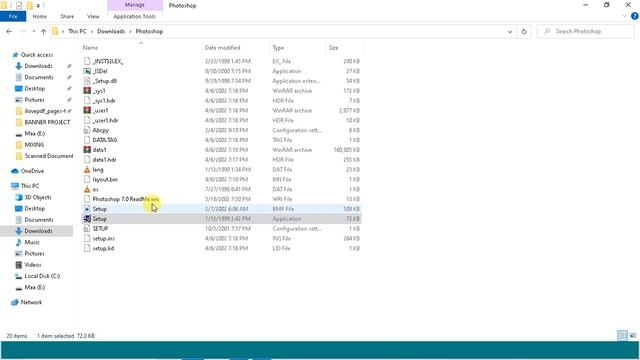Image resolution: width=640 pixels, height=360 pixels.
Task: Expand the address bar history dropdown
Action: tap(510, 31)
